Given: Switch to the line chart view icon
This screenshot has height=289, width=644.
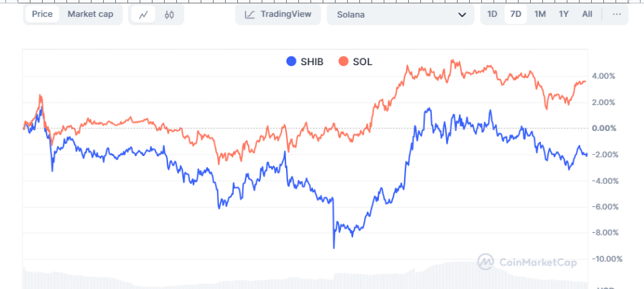Looking at the screenshot, I should click(142, 14).
